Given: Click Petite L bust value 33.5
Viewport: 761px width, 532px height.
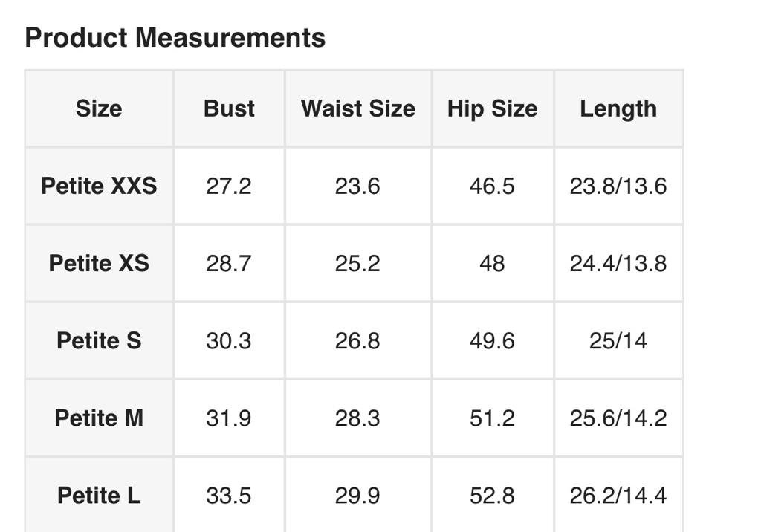Looking at the screenshot, I should (x=229, y=496).
